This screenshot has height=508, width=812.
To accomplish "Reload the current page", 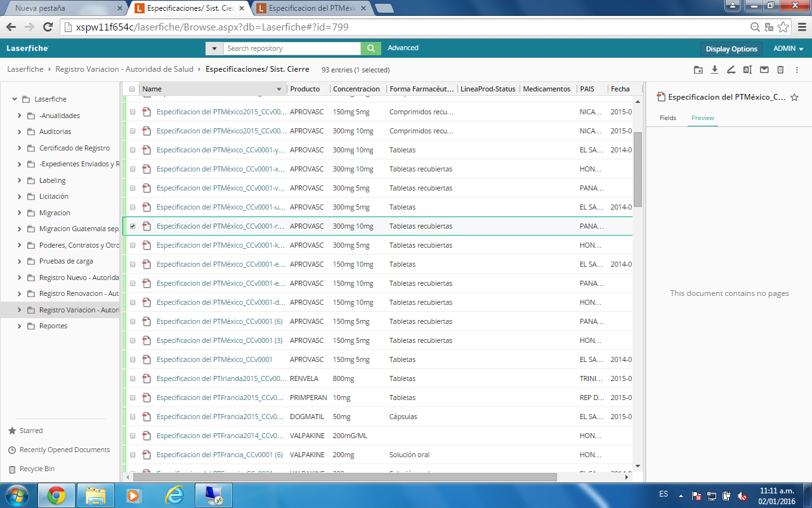I will point(48,27).
